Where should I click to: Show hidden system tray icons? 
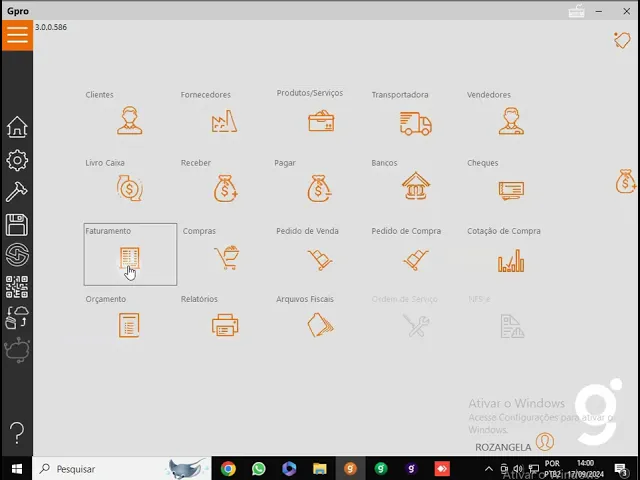tap(489, 469)
